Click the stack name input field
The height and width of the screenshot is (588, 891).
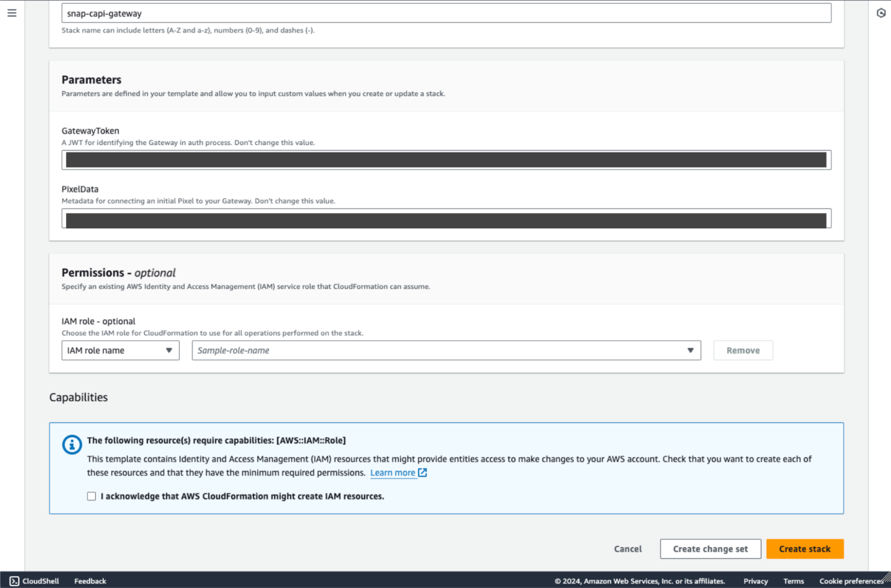(x=446, y=13)
